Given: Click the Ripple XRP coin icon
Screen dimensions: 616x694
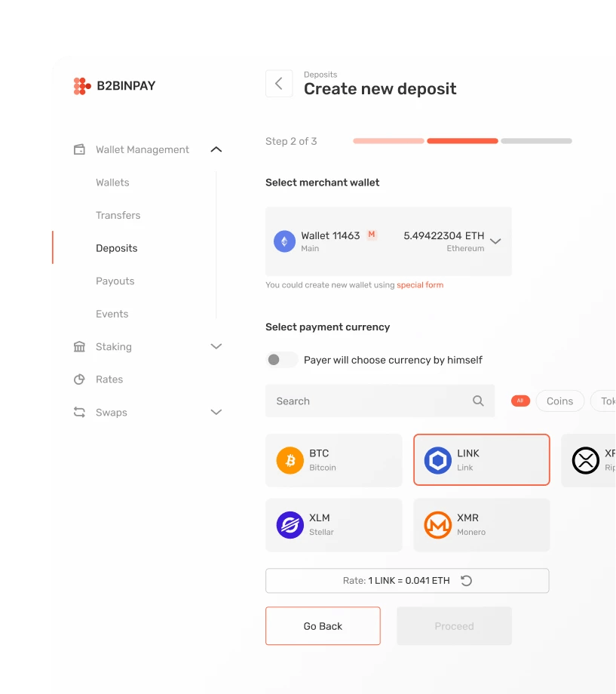Looking at the screenshot, I should click(x=586, y=460).
